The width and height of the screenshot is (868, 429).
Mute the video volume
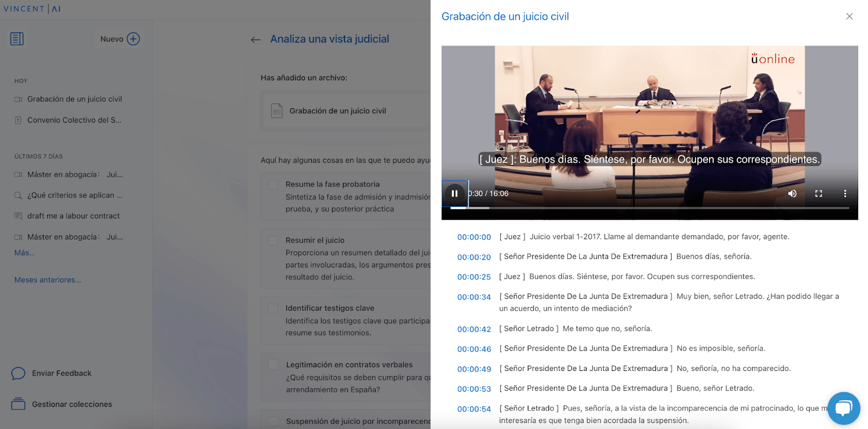pyautogui.click(x=792, y=194)
